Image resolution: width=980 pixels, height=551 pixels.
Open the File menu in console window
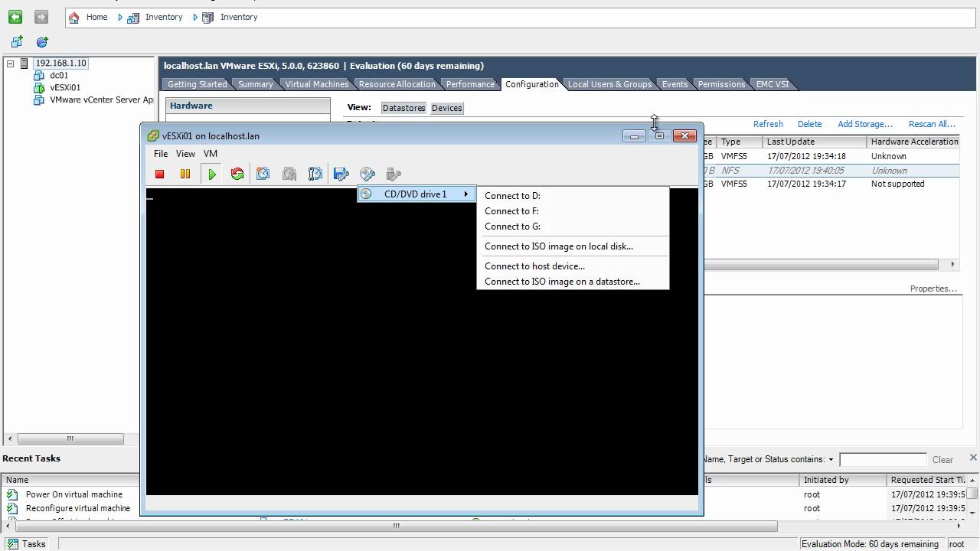tap(161, 154)
